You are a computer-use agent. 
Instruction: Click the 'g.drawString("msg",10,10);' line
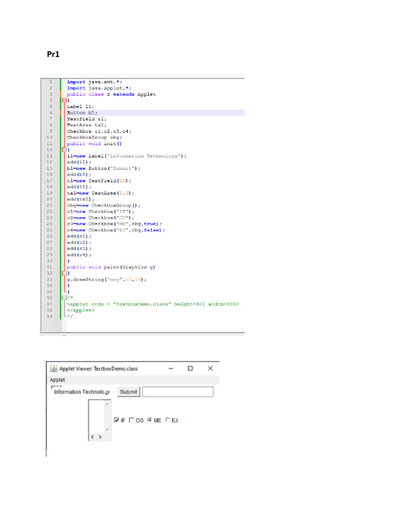107,280
